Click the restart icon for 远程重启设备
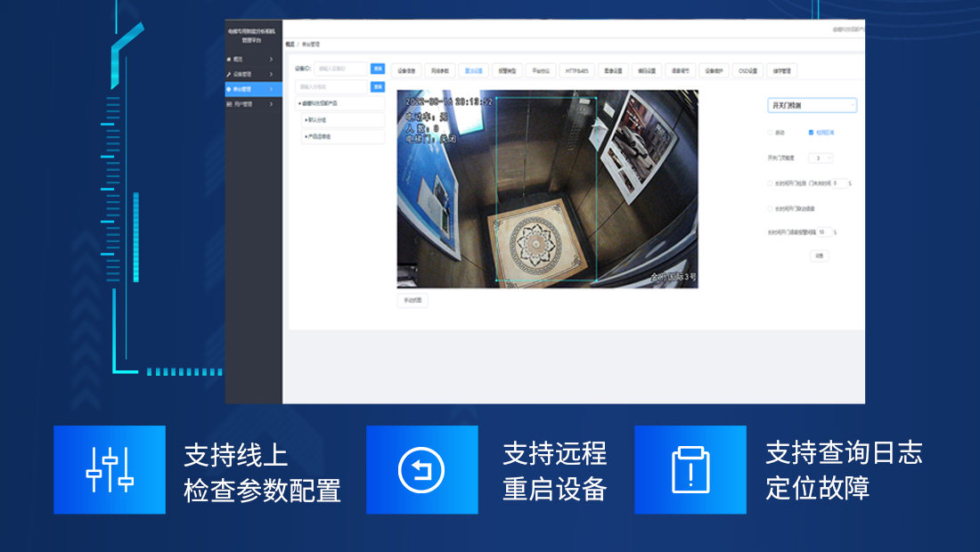Image resolution: width=980 pixels, height=552 pixels. tap(421, 469)
